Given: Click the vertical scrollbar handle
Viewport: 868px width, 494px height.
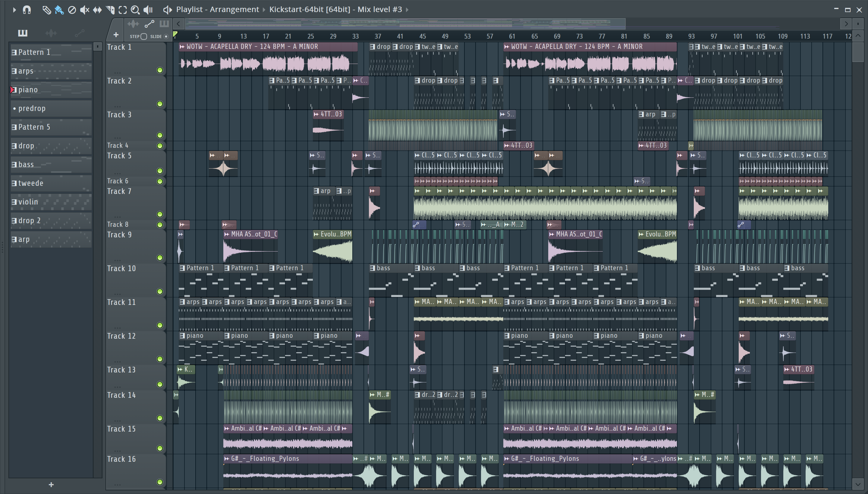Looking at the screenshot, I should (x=858, y=52).
